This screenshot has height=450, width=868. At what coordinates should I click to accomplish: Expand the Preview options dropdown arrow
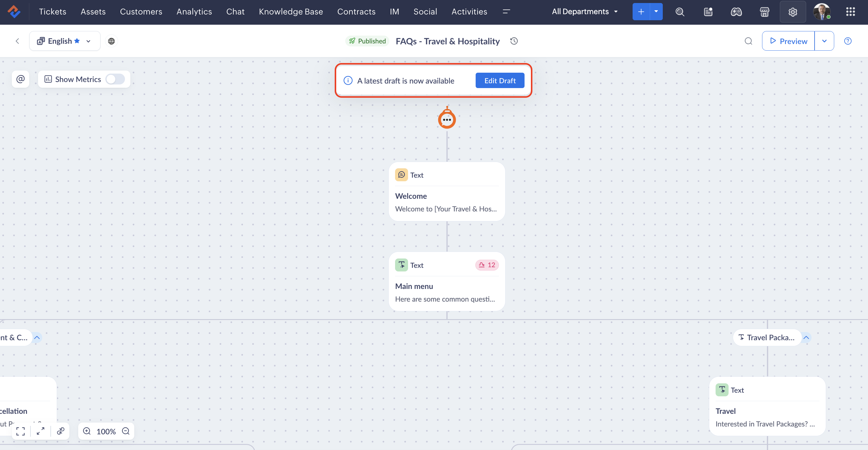(824, 41)
